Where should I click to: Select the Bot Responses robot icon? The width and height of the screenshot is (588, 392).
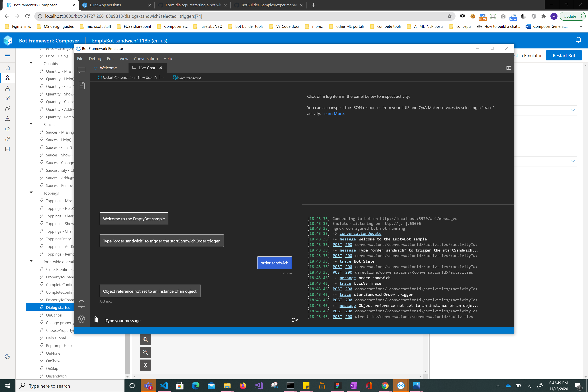[8, 88]
